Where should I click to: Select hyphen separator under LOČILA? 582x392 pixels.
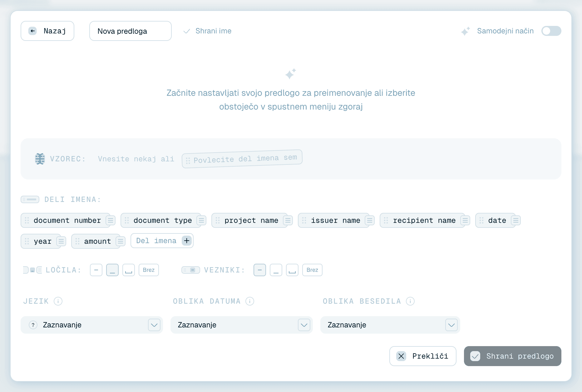96,270
